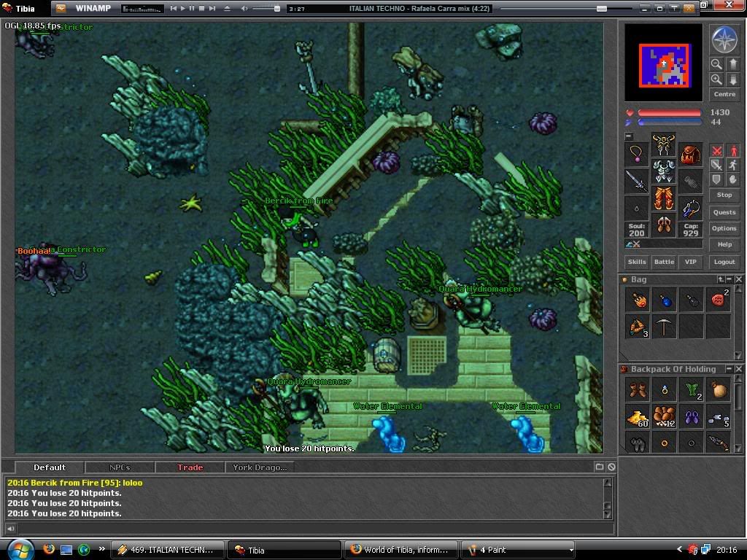747x560 pixels.
Task: Minimize the Bag container
Action: click(729, 279)
